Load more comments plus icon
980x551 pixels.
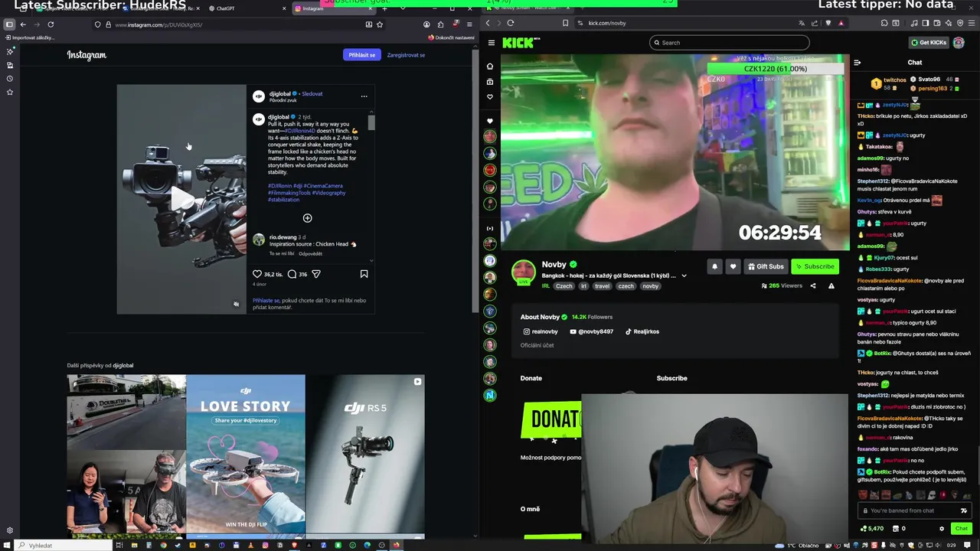pyautogui.click(x=307, y=218)
